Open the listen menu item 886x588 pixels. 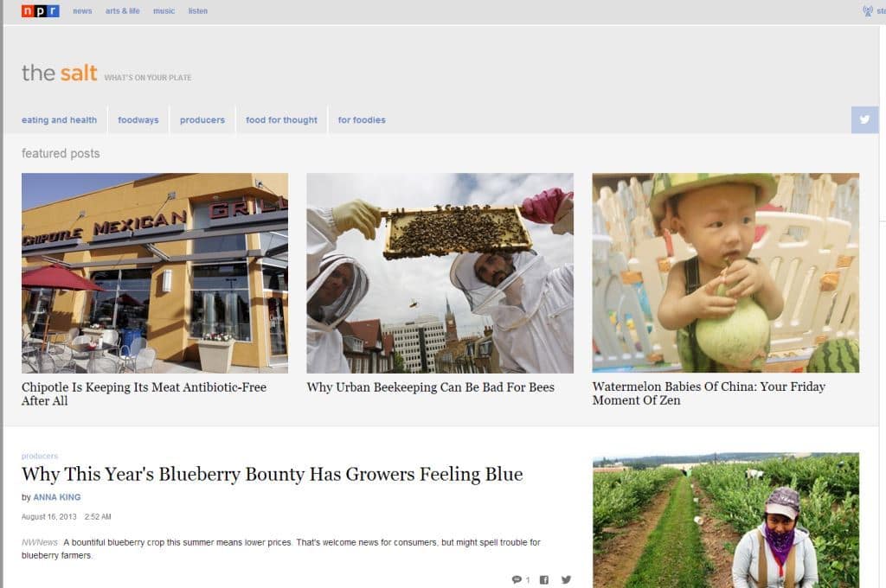198,10
